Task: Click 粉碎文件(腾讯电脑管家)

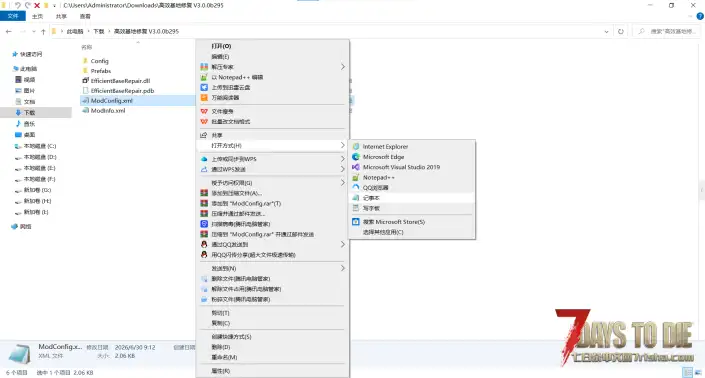Action: pos(272,299)
